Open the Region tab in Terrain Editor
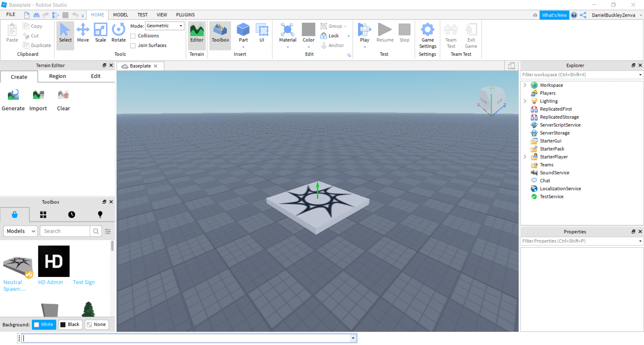The width and height of the screenshot is (644, 345). pyautogui.click(x=57, y=76)
